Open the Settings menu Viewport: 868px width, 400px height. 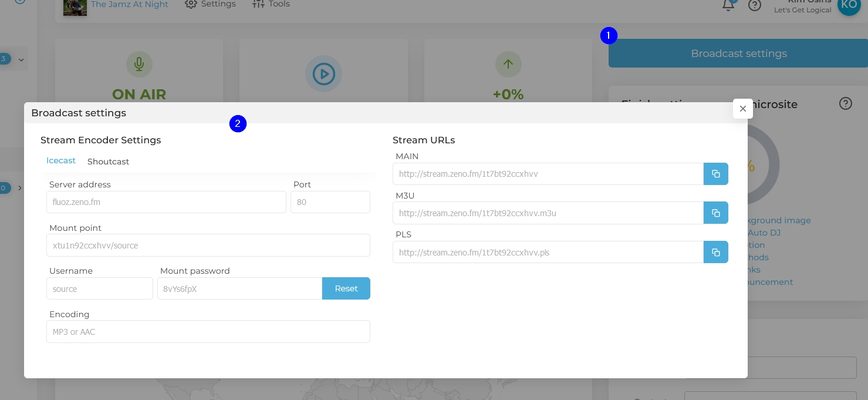tap(210, 4)
